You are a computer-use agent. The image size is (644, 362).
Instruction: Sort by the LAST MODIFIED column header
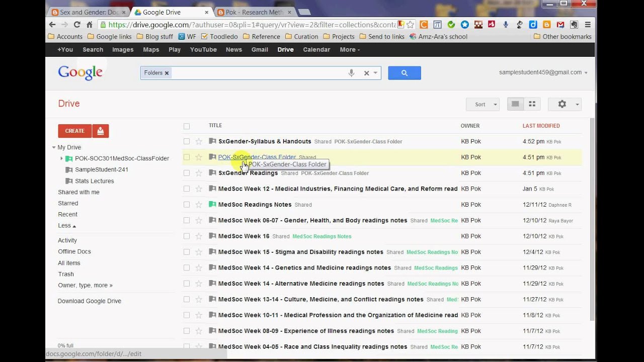coord(541,126)
